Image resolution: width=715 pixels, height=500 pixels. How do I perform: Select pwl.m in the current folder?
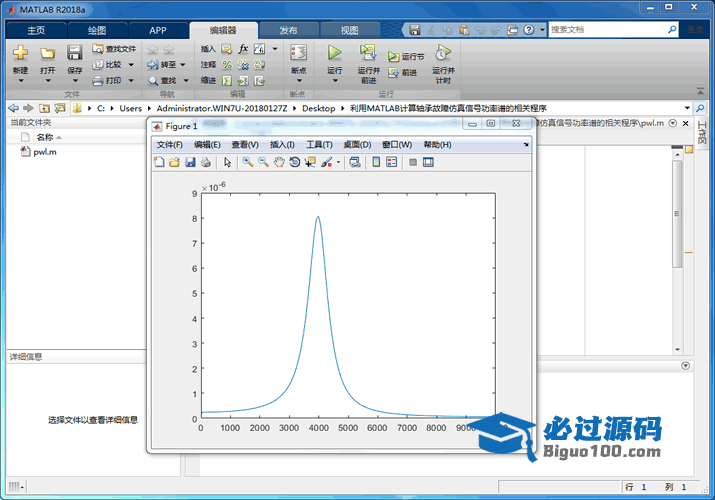(x=45, y=152)
